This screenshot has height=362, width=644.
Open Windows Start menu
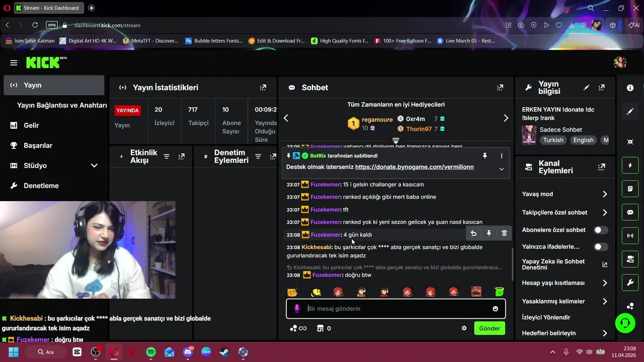pyautogui.click(x=13, y=352)
